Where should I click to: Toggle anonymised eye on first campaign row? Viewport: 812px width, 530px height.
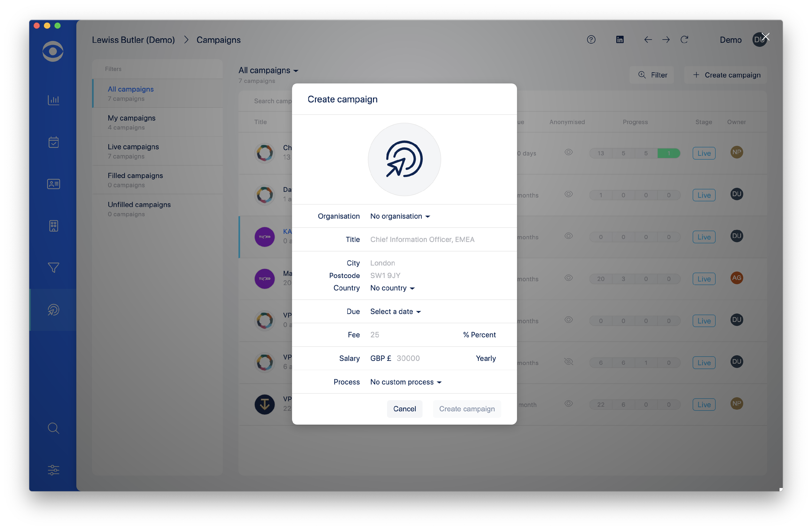coord(568,152)
